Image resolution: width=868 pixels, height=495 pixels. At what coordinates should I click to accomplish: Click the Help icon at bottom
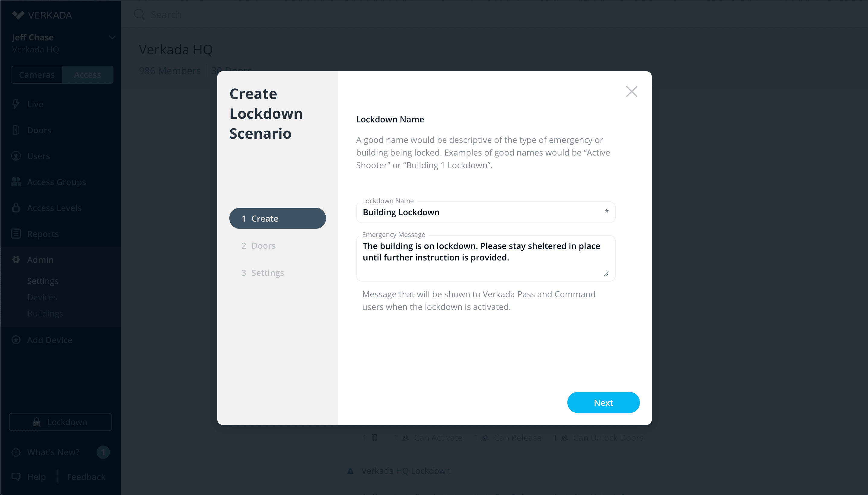[16, 476]
